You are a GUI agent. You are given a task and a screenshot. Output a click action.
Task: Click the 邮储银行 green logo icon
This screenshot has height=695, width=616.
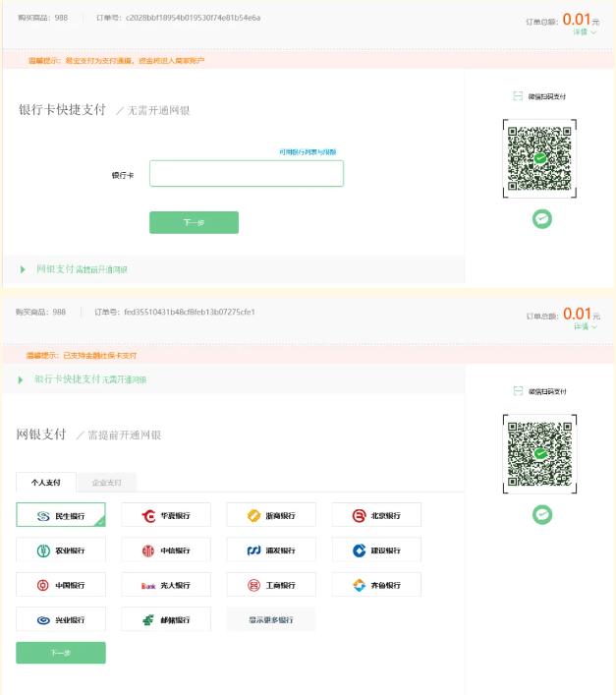click(x=148, y=620)
